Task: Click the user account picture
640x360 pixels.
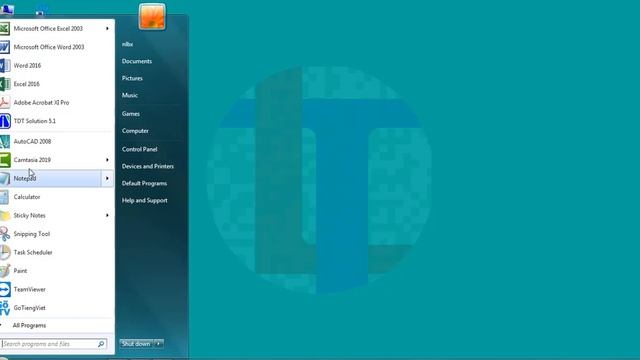Action: [152, 17]
